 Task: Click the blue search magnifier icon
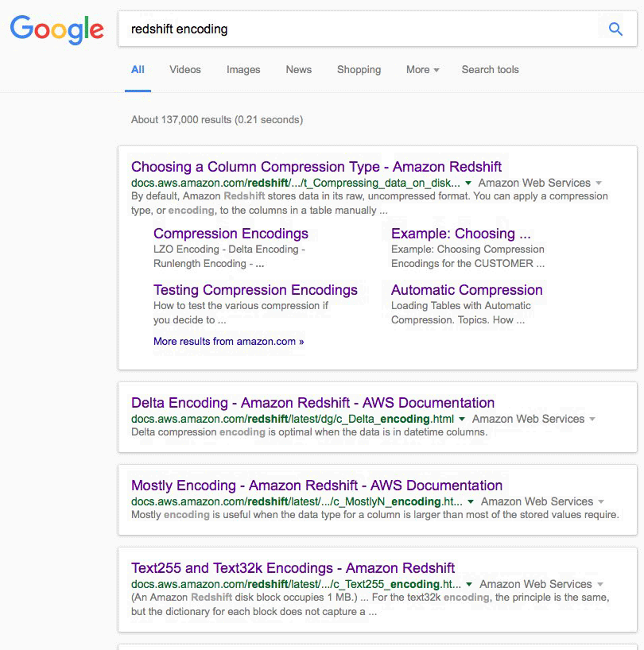click(x=615, y=29)
